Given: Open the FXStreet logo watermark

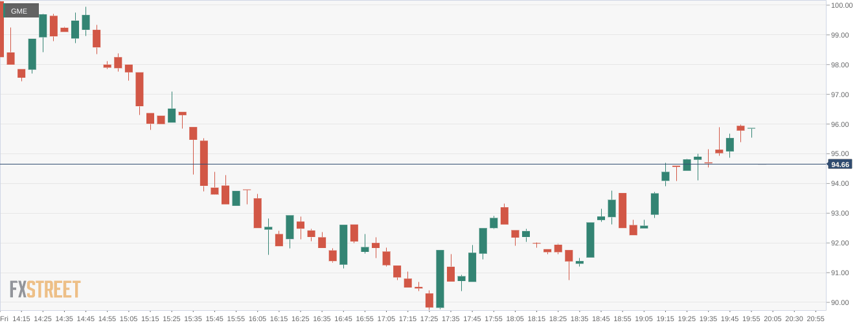Looking at the screenshot, I should click(45, 289).
